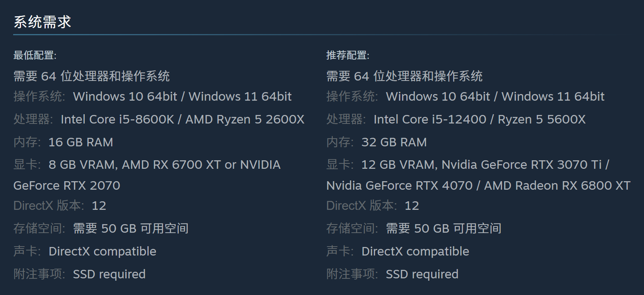Click the recommended 存储空间 50 GB value
Screen dimensions: 644x295
444,228
